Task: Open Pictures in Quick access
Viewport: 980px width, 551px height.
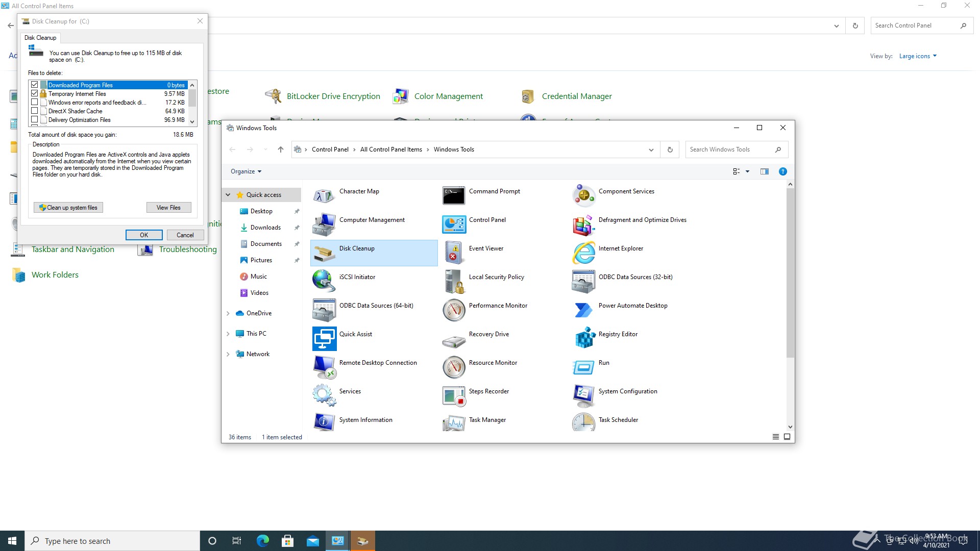Action: point(261,260)
